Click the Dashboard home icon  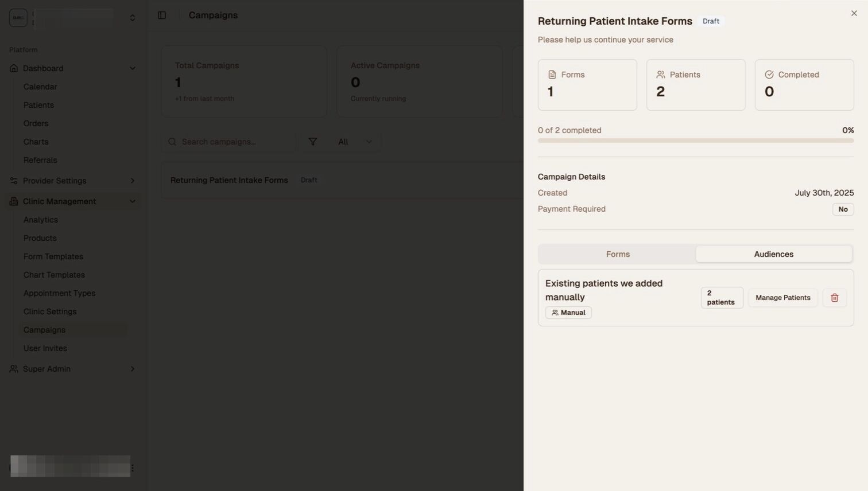pos(14,68)
